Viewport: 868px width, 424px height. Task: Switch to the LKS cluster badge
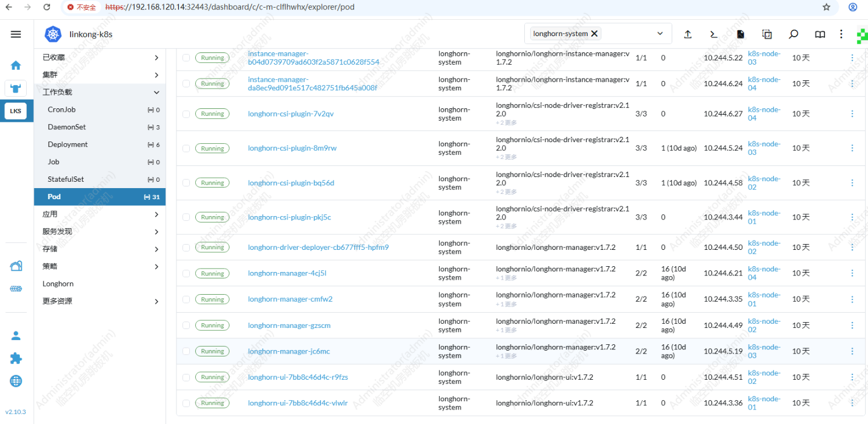(x=16, y=111)
